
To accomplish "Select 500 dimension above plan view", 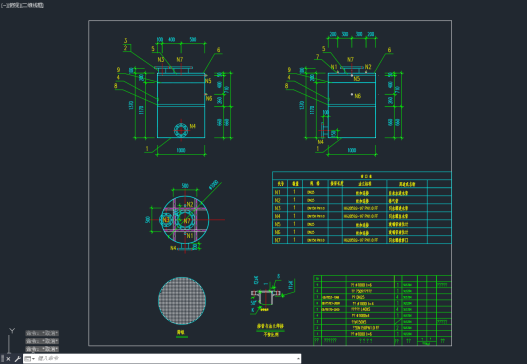I will pyautogui.click(x=185, y=186).
